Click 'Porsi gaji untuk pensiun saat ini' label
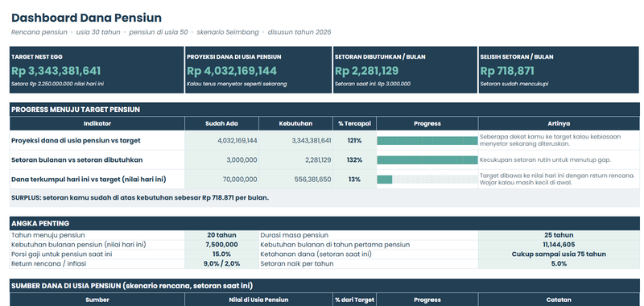644x306 pixels. (x=62, y=254)
